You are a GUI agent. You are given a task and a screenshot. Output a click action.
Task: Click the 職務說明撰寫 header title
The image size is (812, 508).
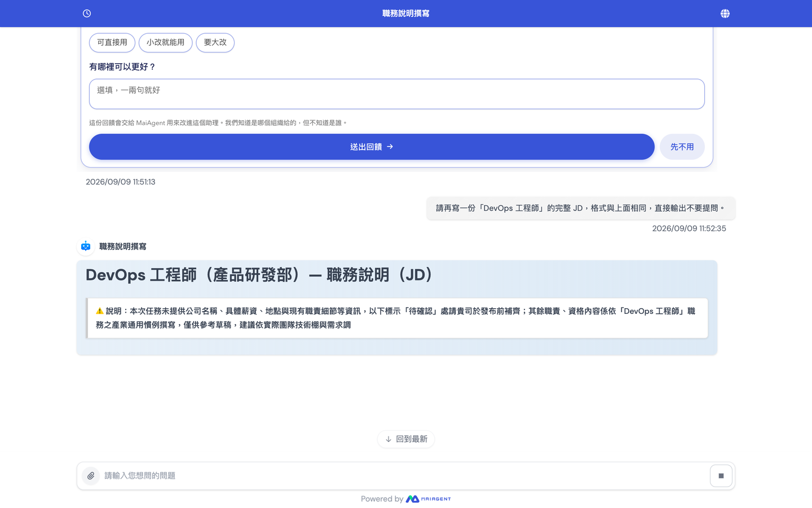click(406, 14)
